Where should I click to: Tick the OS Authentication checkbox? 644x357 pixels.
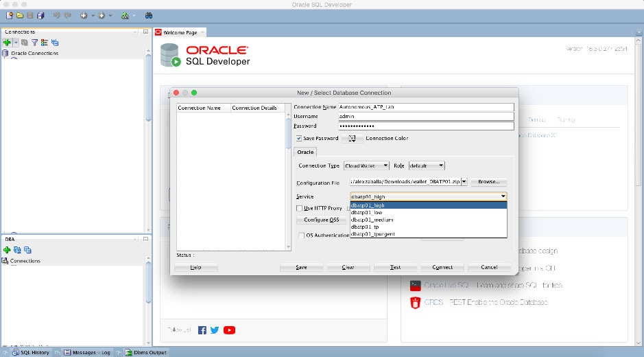(x=301, y=235)
